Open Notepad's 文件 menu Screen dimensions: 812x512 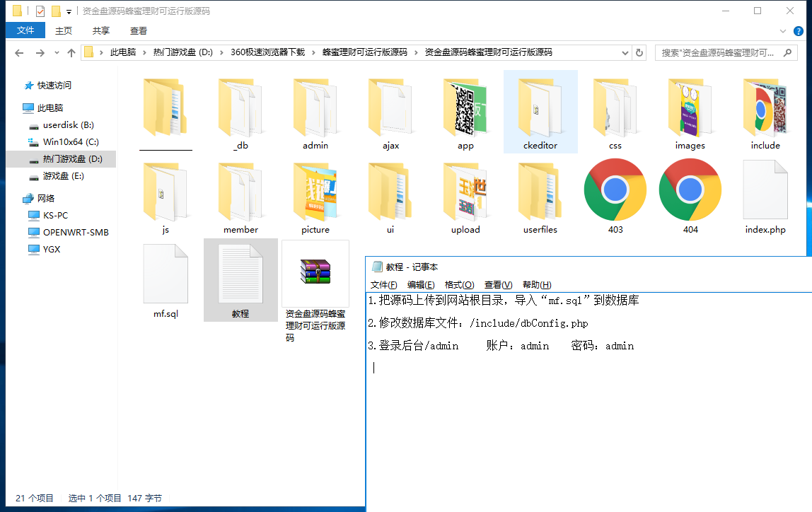384,285
